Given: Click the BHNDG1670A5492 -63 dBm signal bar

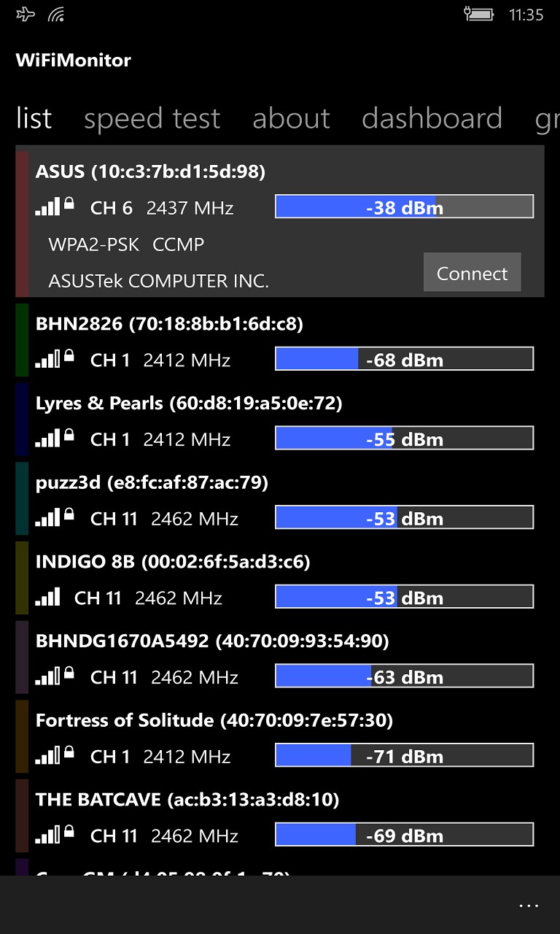Looking at the screenshot, I should [404, 676].
